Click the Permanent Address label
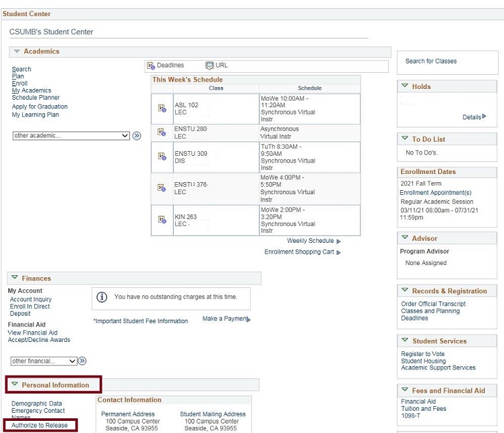504x433 pixels. (x=127, y=414)
